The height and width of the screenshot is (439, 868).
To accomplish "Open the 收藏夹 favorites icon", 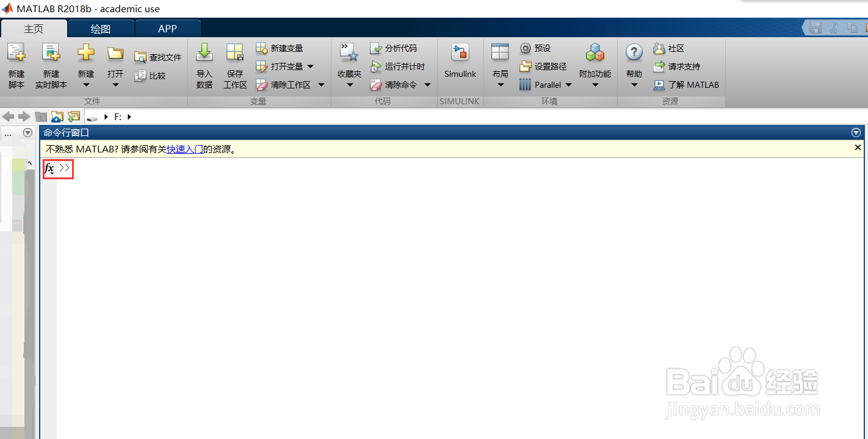I will tap(349, 53).
